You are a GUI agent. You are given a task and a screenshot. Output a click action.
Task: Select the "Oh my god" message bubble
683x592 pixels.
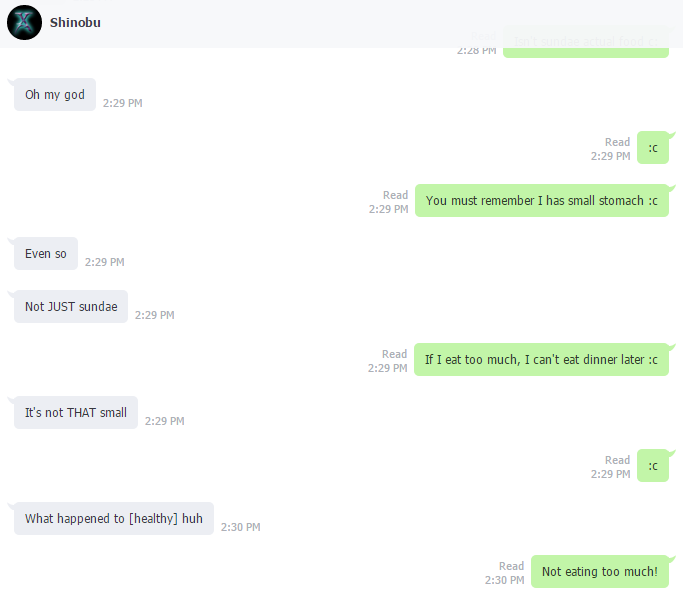click(x=55, y=95)
